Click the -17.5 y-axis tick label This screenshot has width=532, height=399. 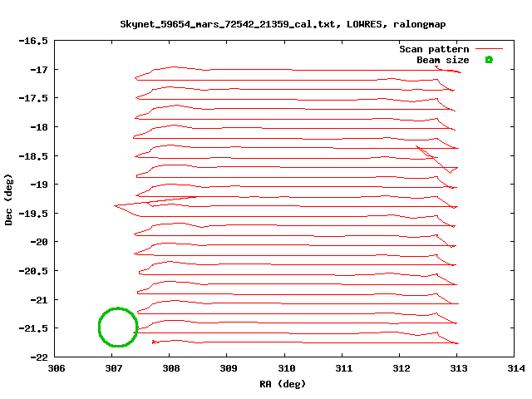point(33,98)
